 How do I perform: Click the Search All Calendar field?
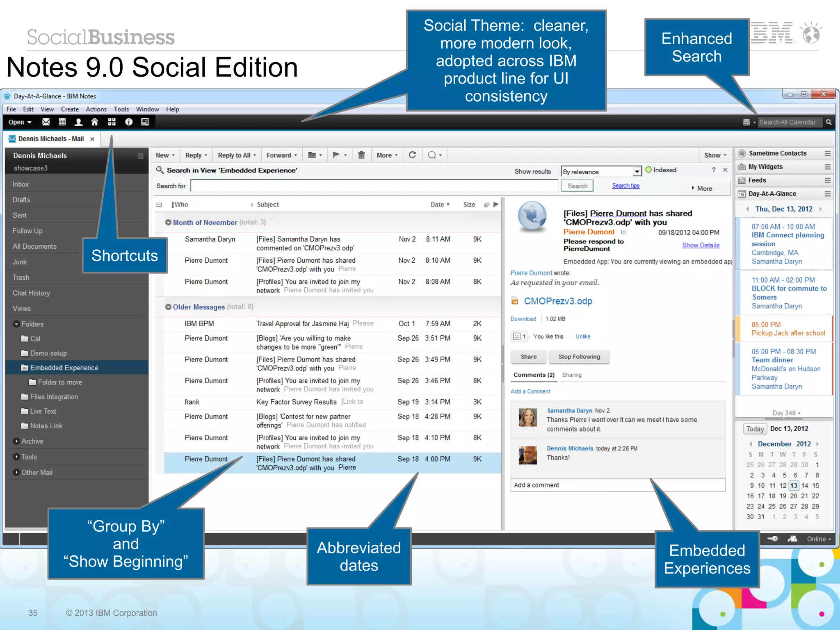pyautogui.click(x=790, y=122)
